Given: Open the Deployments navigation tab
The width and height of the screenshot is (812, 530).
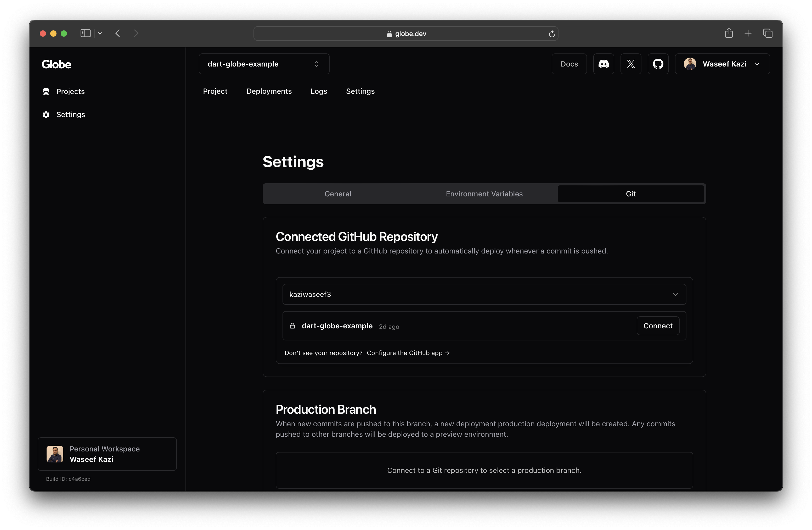Looking at the screenshot, I should point(269,91).
